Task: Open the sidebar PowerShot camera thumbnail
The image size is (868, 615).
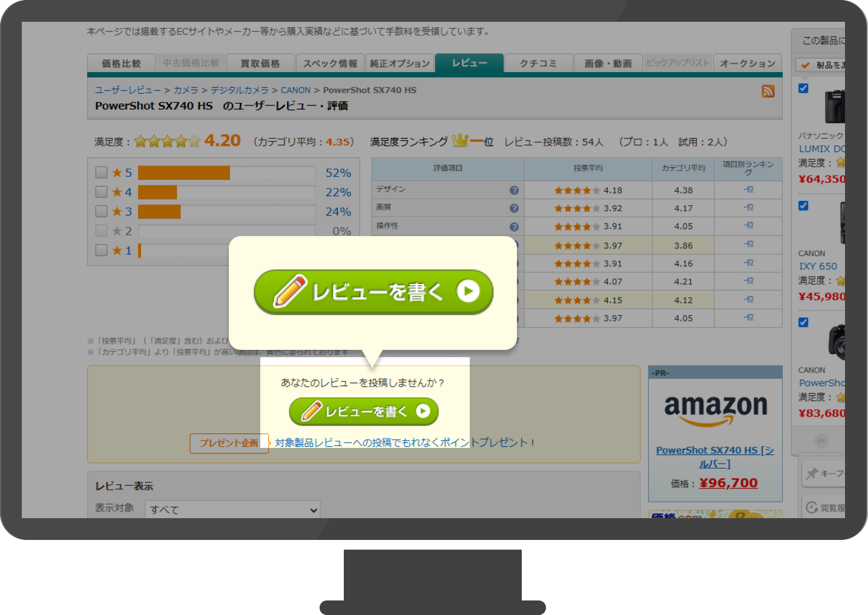Action: (837, 341)
